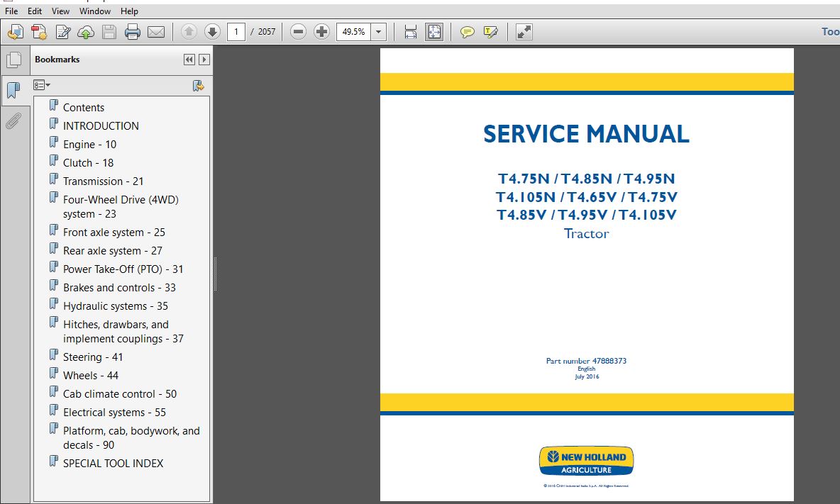Select Front axle system - 25 bookmark
Image resolution: width=840 pixels, height=504 pixels.
pos(114,233)
